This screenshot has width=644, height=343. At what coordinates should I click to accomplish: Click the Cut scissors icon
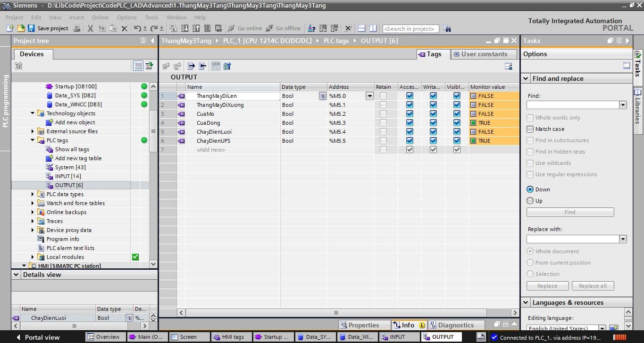[x=90, y=28]
